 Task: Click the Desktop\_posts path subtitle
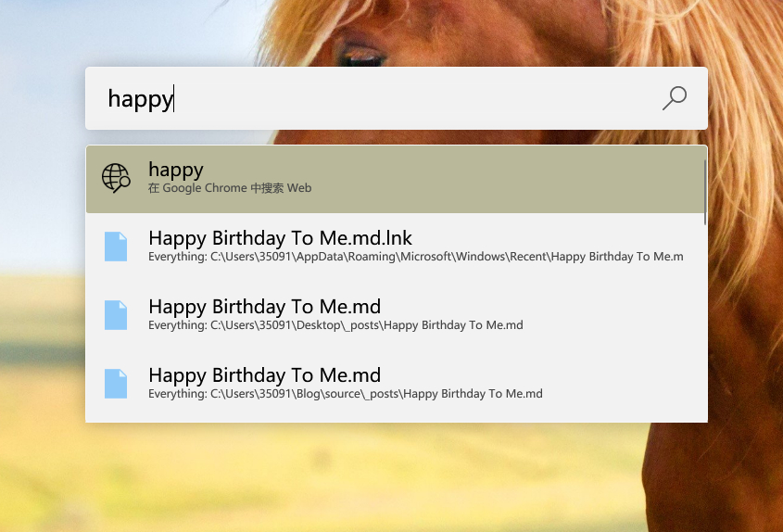pyautogui.click(x=335, y=325)
